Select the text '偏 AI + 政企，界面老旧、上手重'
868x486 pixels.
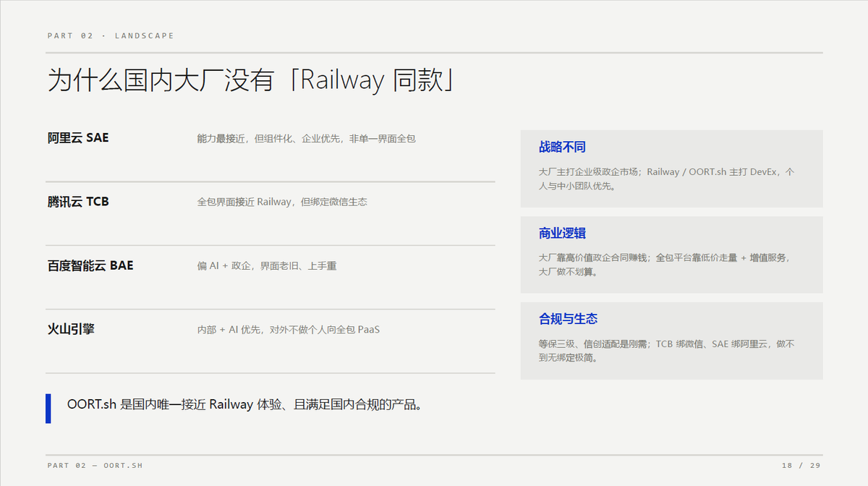click(x=267, y=266)
